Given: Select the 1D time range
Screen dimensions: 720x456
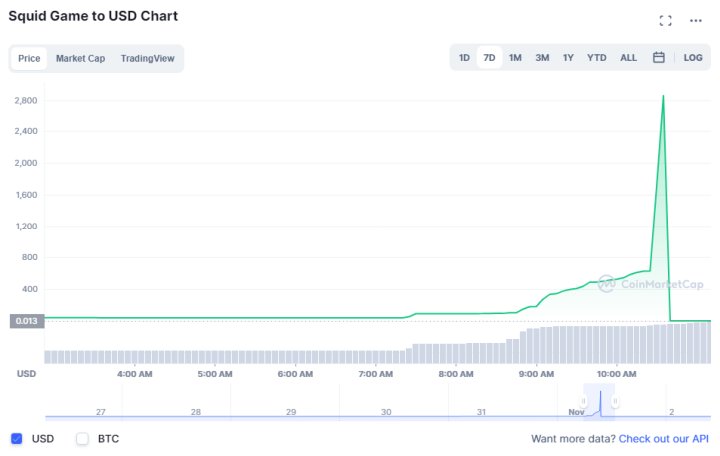Looking at the screenshot, I should pyautogui.click(x=464, y=58).
